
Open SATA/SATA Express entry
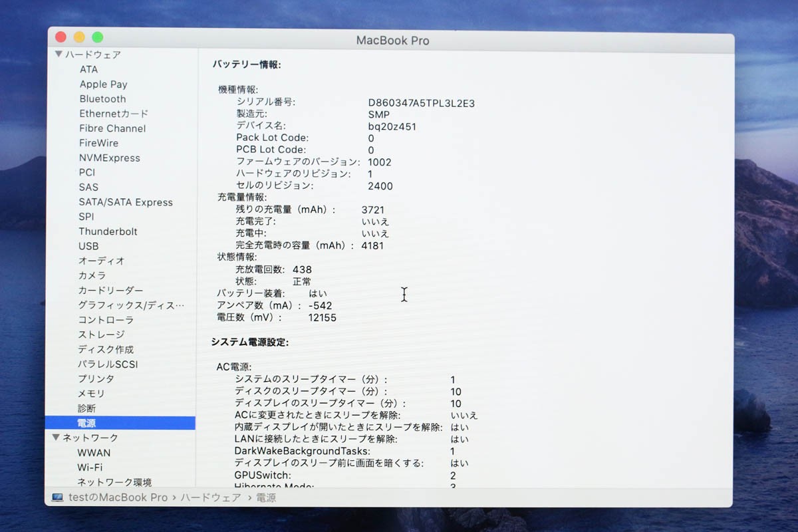(126, 202)
